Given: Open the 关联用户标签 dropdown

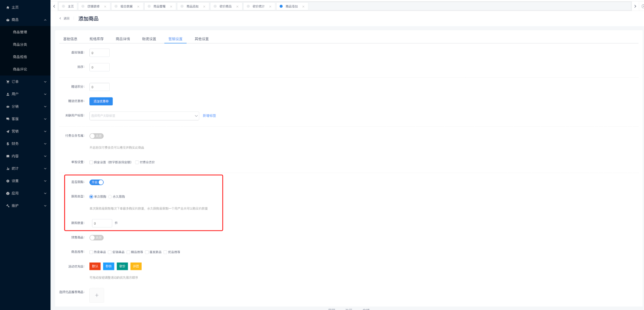Looking at the screenshot, I should 144,116.
